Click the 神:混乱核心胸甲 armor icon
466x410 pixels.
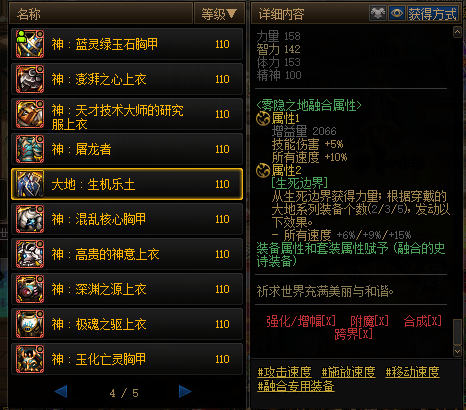[30, 219]
